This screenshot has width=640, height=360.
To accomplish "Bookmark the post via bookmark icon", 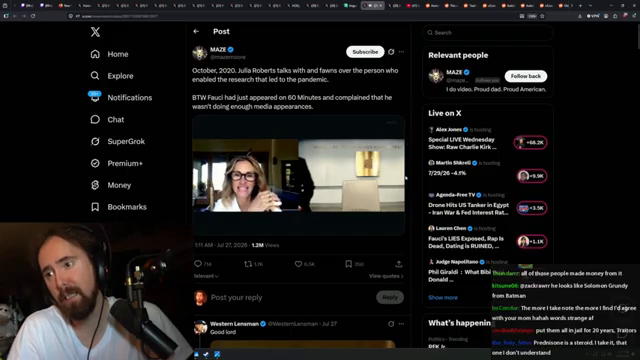I will [x=349, y=264].
